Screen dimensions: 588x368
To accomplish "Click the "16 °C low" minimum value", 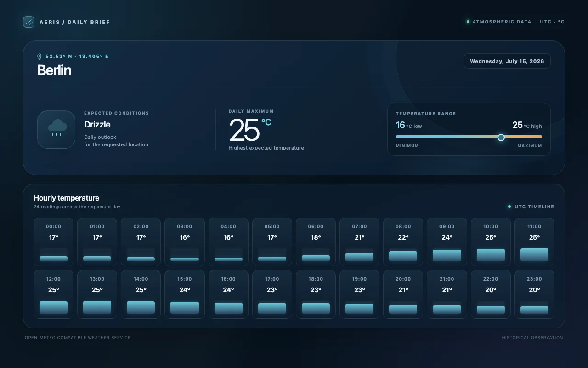I will tap(409, 125).
